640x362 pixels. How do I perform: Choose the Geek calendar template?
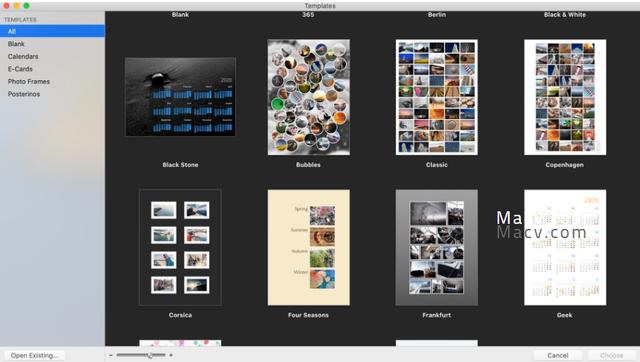click(565, 247)
